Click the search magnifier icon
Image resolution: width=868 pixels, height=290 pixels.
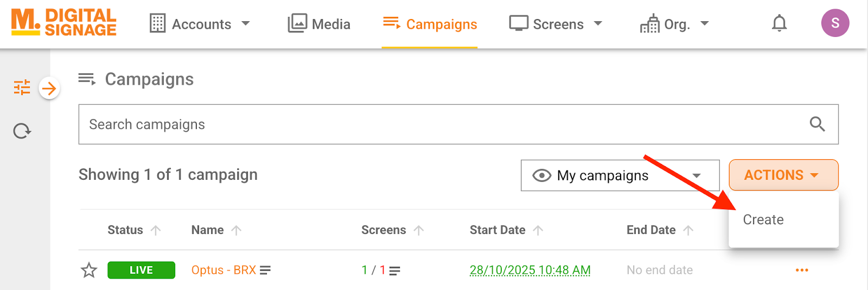[x=817, y=124]
